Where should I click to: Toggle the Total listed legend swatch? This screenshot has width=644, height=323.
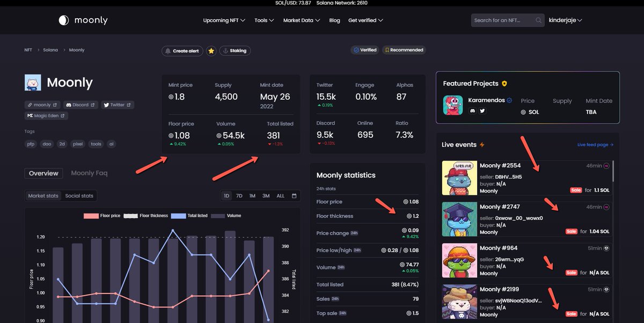[x=178, y=216]
